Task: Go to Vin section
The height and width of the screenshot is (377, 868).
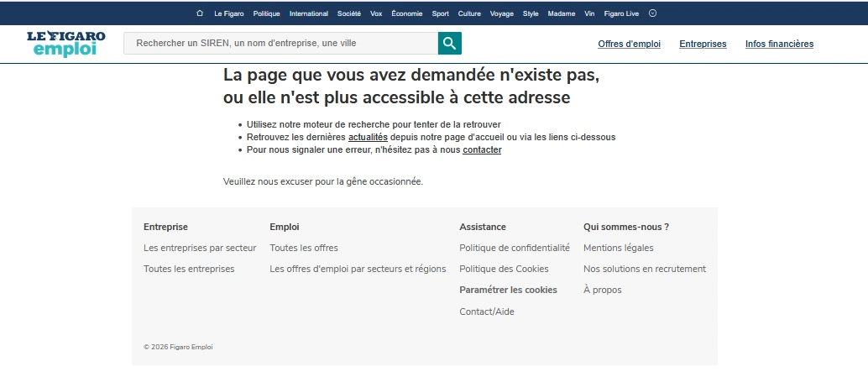Action: [x=589, y=13]
